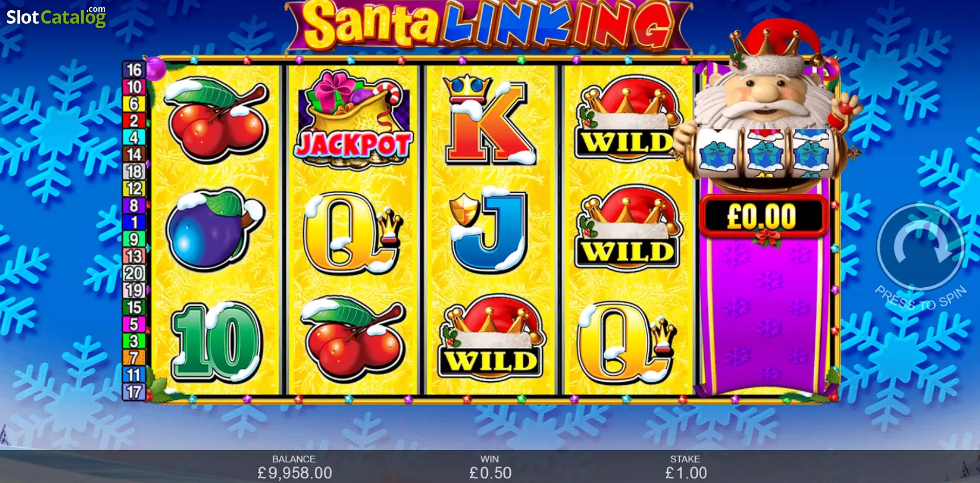
Task: Open the SlotCatalog.com logo link
Action: point(56,17)
